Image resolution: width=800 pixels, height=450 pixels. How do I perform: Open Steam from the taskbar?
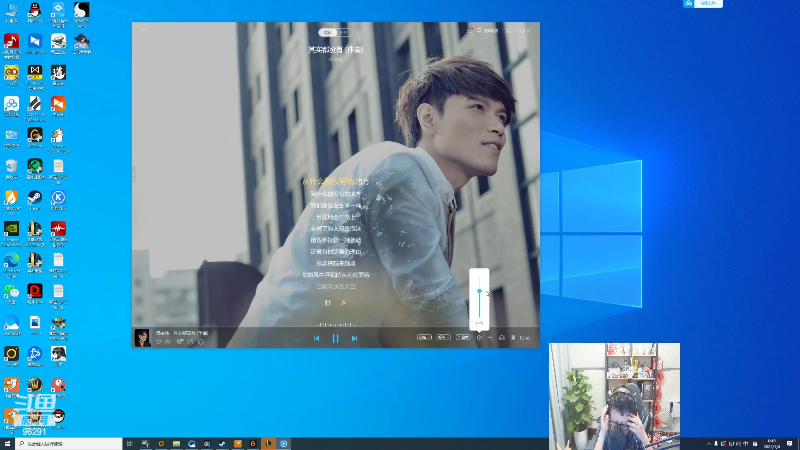(222, 444)
